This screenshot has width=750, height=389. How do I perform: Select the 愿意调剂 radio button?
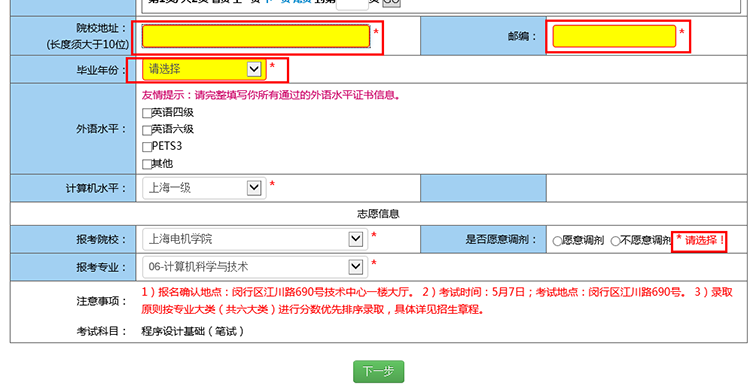click(x=557, y=241)
